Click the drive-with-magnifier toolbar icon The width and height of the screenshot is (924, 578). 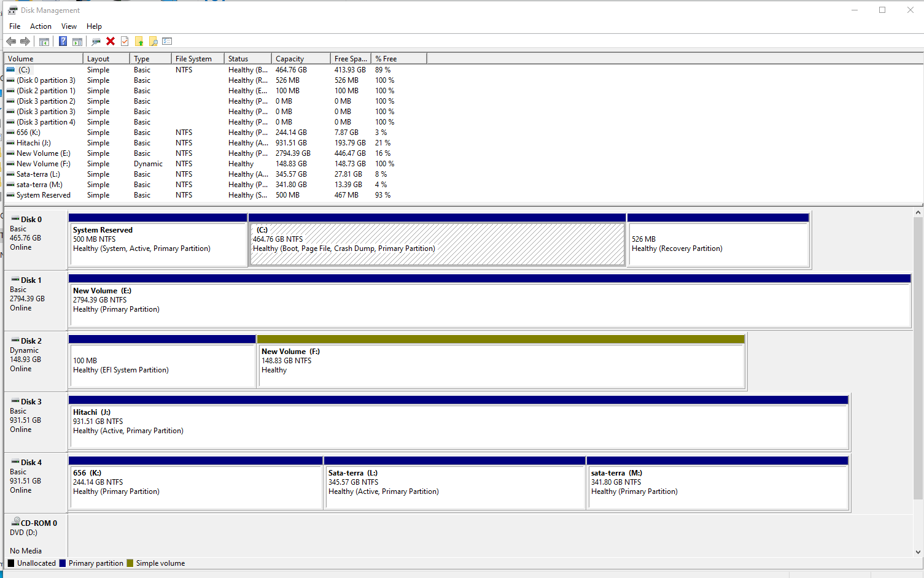pos(96,41)
